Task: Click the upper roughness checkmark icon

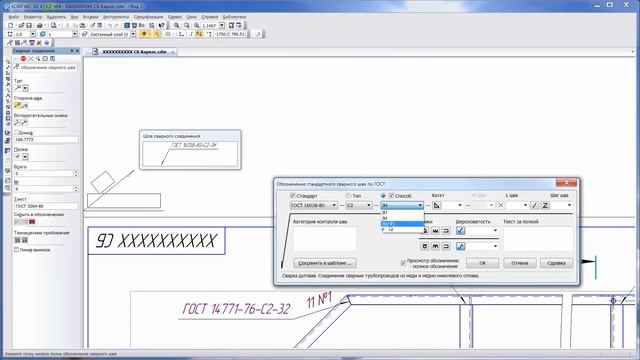Action: [x=460, y=231]
